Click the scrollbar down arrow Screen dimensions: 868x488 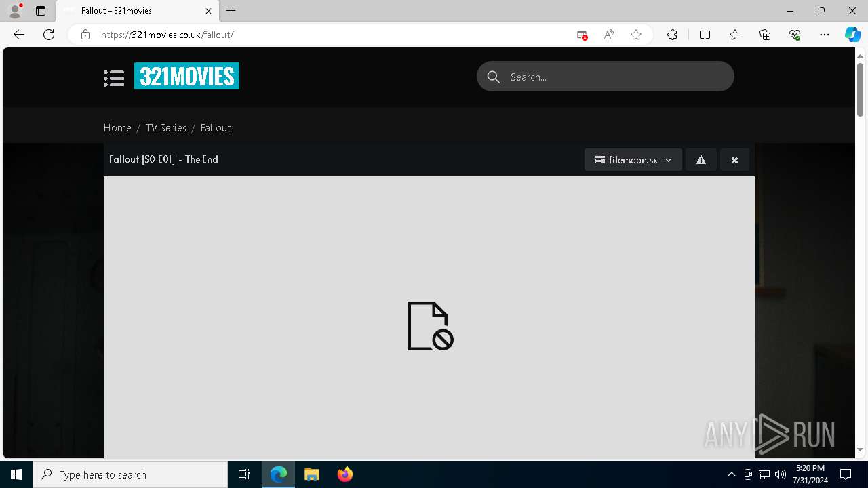point(860,450)
